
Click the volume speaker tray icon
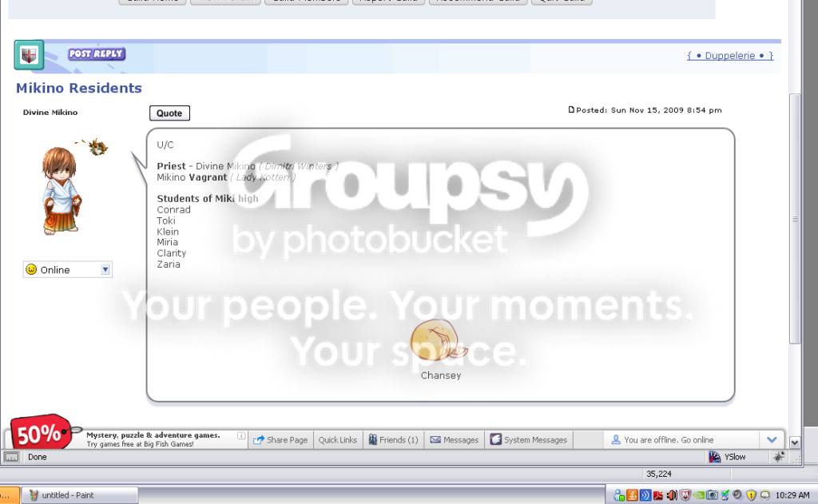point(672,495)
